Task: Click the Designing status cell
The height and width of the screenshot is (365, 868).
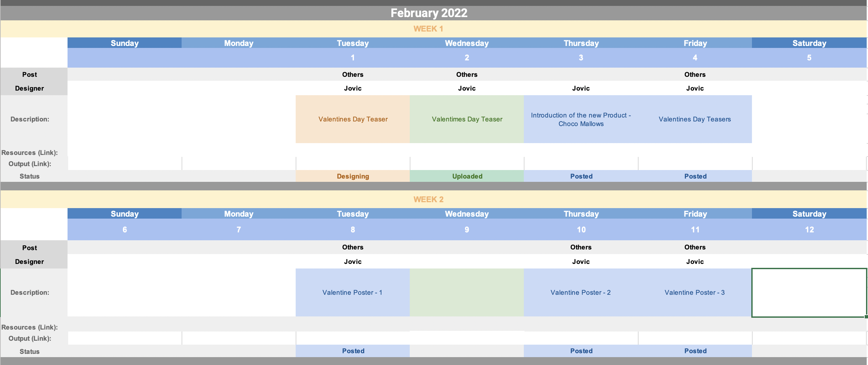Action: tap(352, 176)
